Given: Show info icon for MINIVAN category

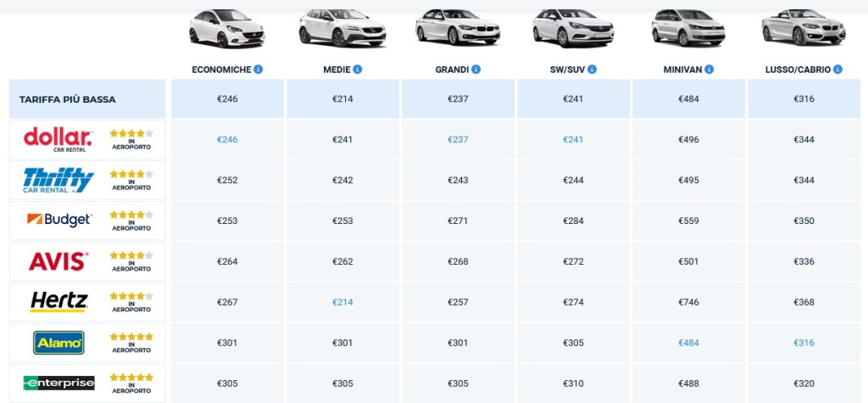Looking at the screenshot, I should [709, 70].
